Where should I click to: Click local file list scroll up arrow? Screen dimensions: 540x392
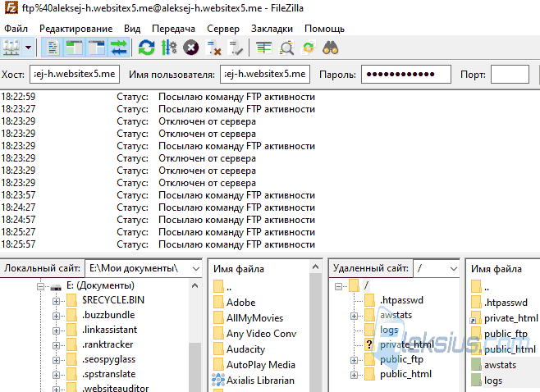(x=315, y=267)
